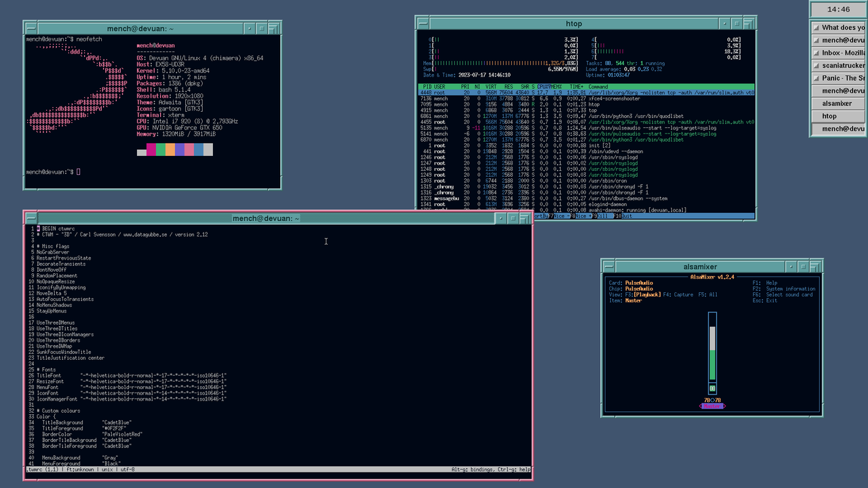Select the Master channel label in alsamixer
Viewport: 868px width, 488px height.
(712, 407)
